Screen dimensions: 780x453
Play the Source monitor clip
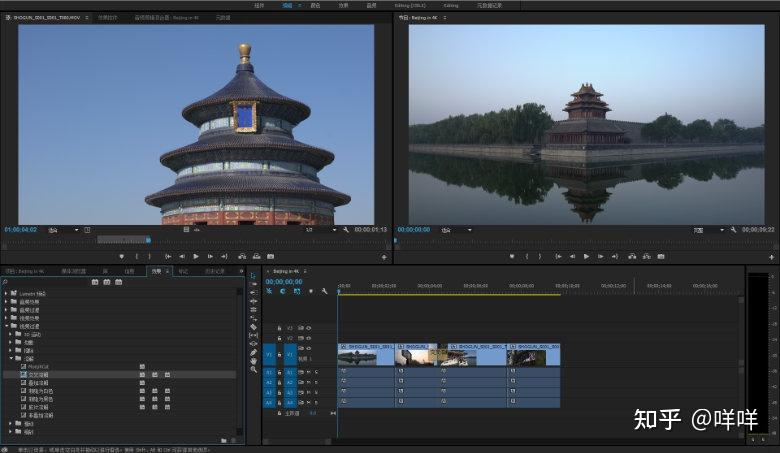pyautogui.click(x=196, y=257)
